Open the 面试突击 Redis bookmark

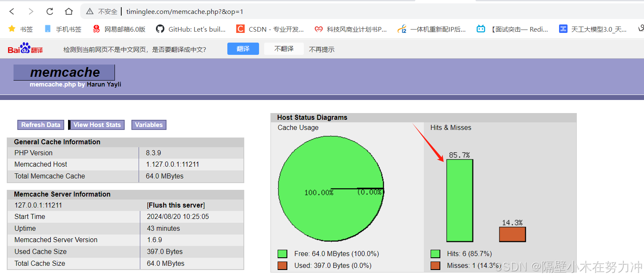coord(512,29)
